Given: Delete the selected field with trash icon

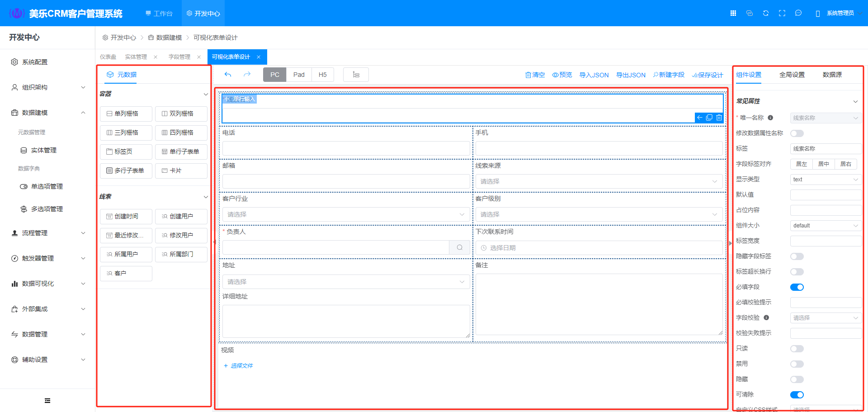Looking at the screenshot, I should [719, 118].
